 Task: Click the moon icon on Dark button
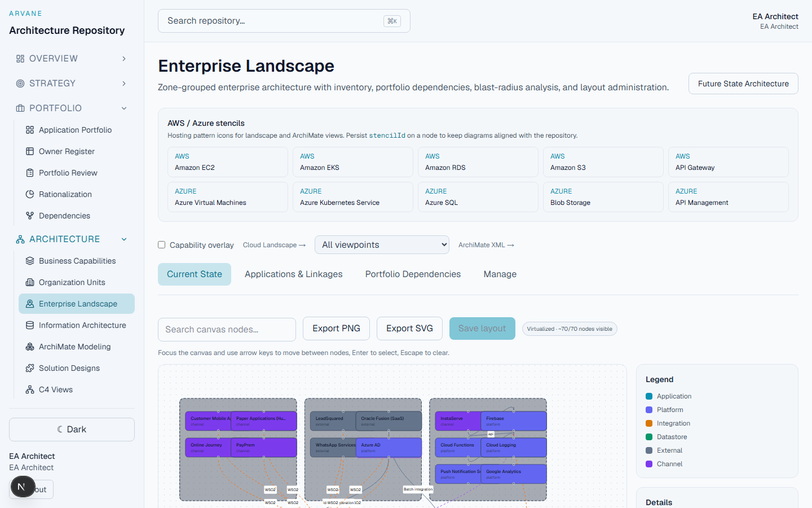click(60, 430)
